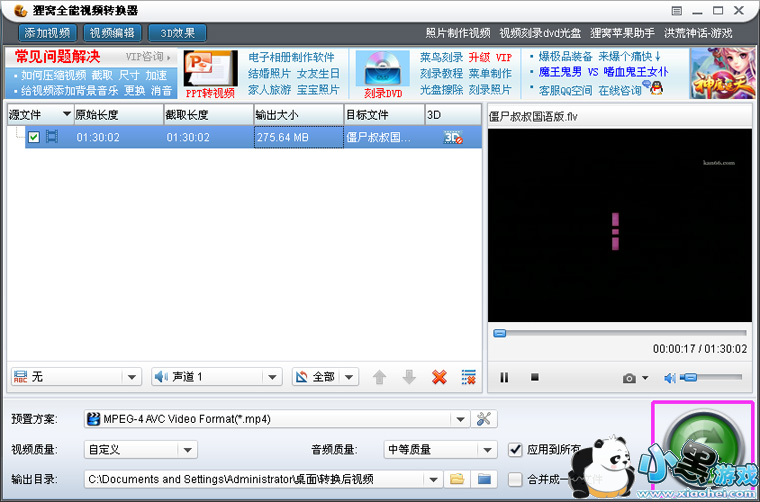Select the 僵尸叔叔国... target file cell
Viewport: 760px width, 502px height.
[x=384, y=138]
